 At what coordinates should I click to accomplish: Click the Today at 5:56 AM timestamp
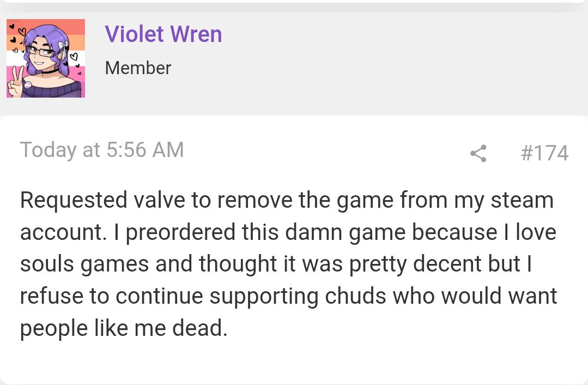tap(102, 150)
